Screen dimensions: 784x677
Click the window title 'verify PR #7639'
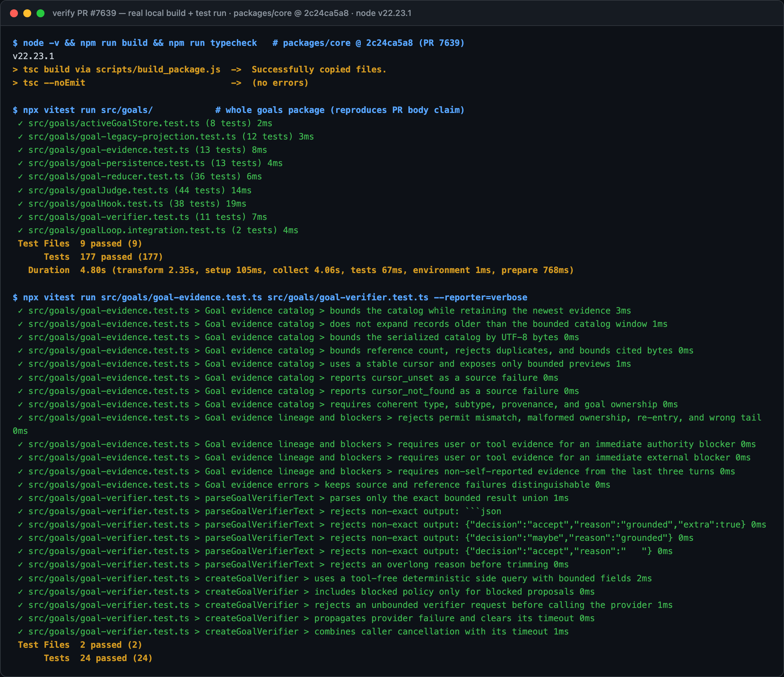coord(84,13)
